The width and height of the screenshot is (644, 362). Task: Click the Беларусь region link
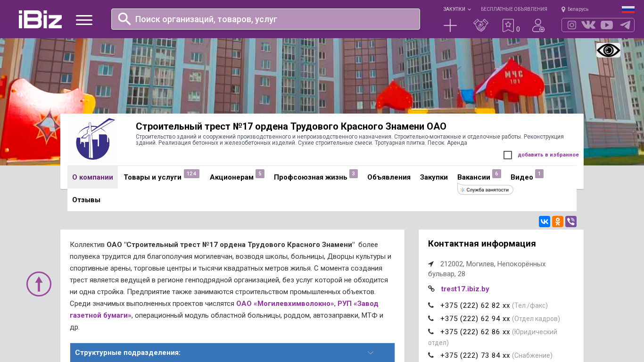[x=578, y=9]
